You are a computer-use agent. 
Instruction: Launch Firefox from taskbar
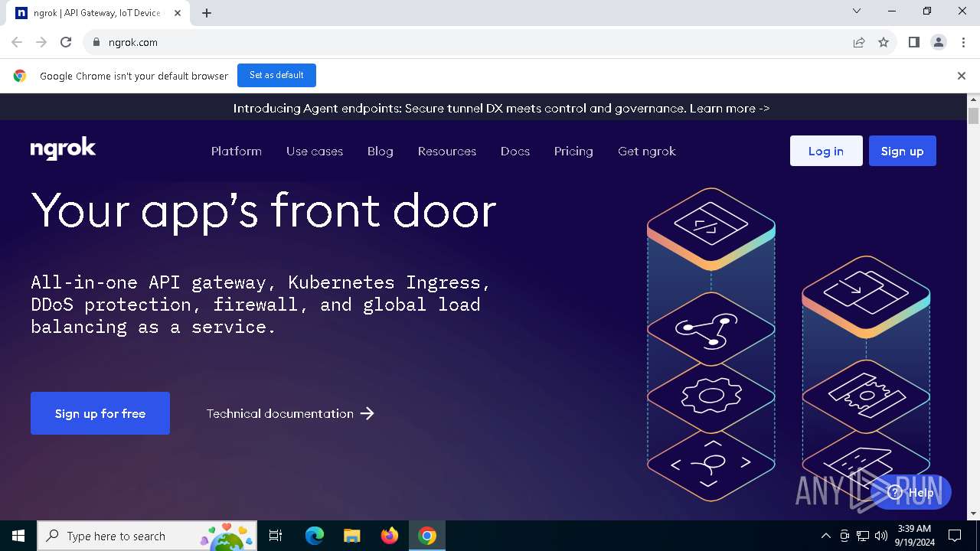pyautogui.click(x=390, y=536)
